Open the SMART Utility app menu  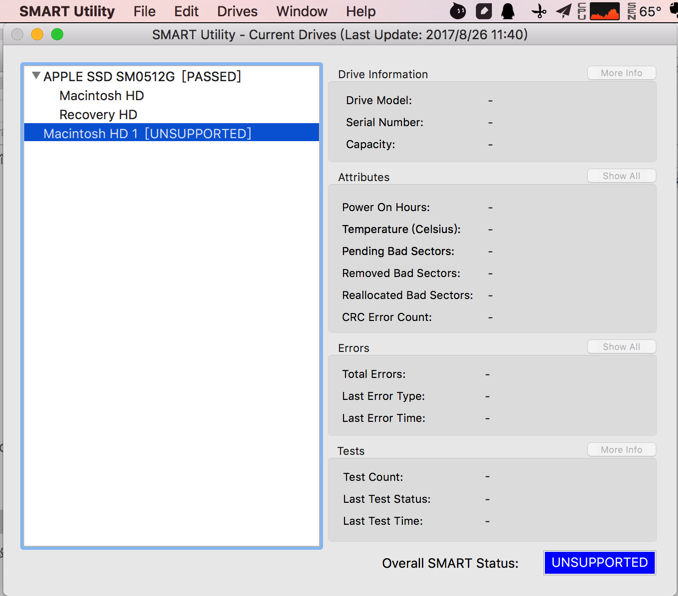[x=67, y=11]
